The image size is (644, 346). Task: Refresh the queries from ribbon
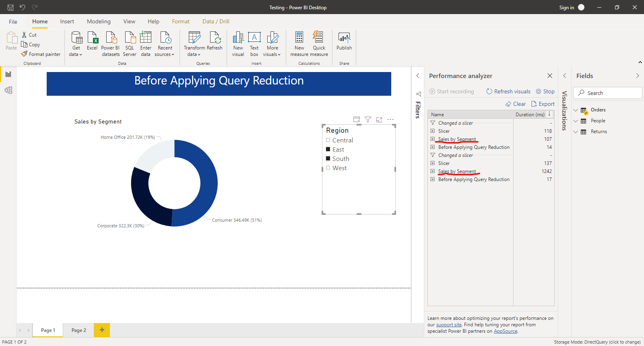point(215,41)
